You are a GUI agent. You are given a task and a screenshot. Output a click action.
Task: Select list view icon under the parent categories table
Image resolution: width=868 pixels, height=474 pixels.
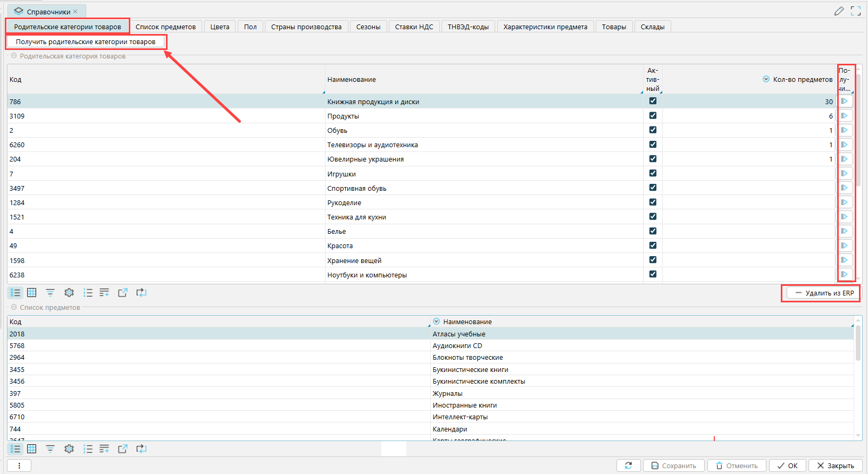(x=15, y=293)
